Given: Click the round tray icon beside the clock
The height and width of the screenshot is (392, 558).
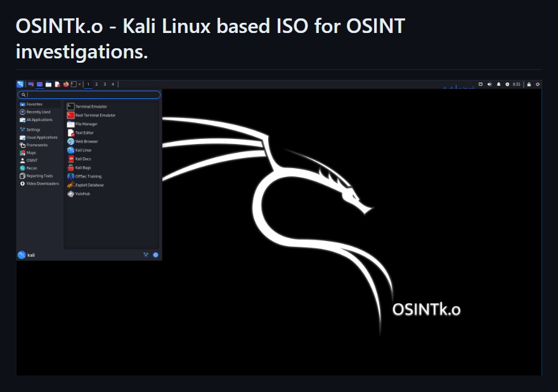Looking at the screenshot, I should tap(507, 84).
